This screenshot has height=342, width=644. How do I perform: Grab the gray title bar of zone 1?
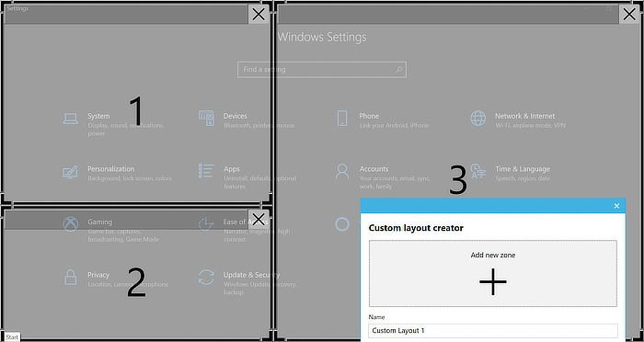click(126, 15)
